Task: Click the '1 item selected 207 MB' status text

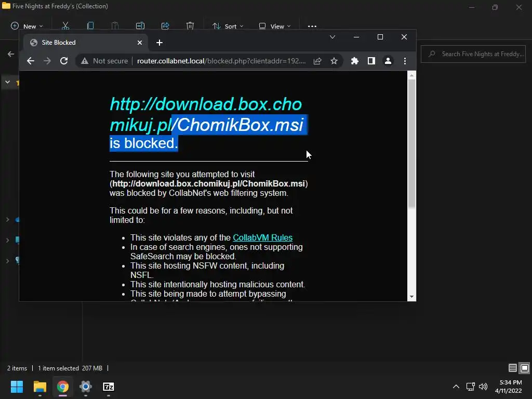Action: pyautogui.click(x=70, y=368)
